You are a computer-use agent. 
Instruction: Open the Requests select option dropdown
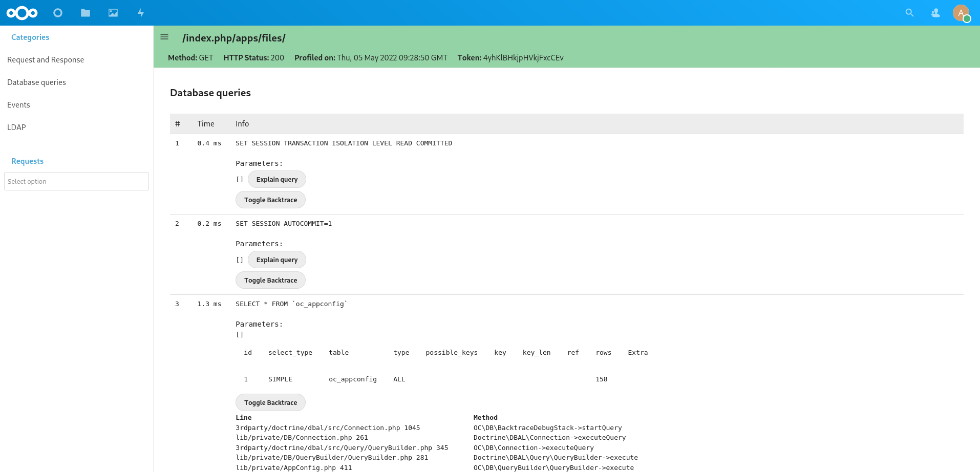(76, 181)
